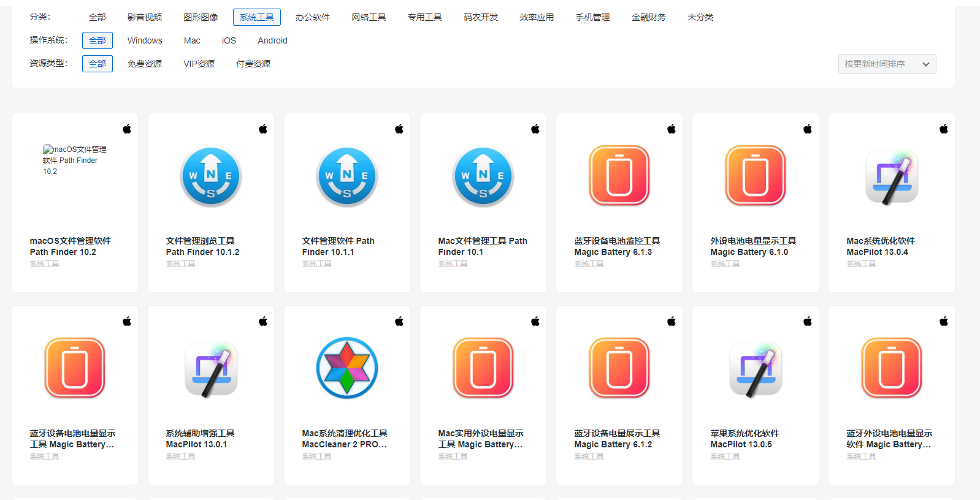Viewport: 980px width, 500px height.
Task: Select the Windows operating system filter
Action: click(x=145, y=40)
